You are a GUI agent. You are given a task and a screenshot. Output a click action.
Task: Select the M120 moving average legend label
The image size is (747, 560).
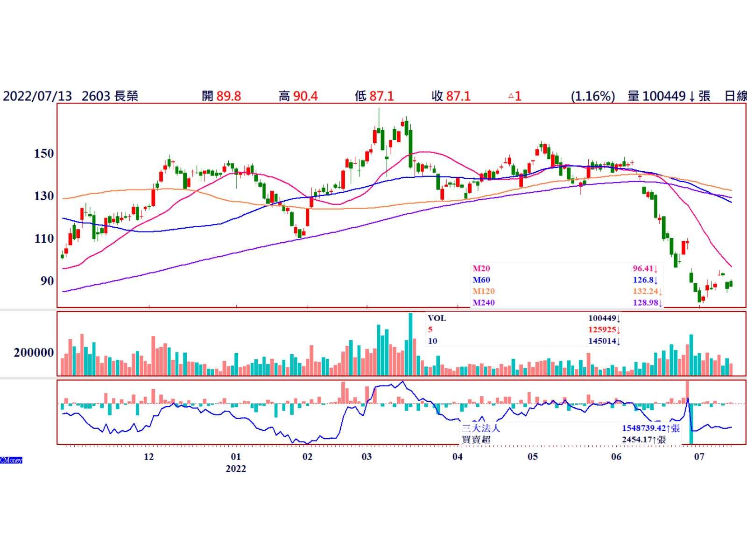tap(483, 291)
